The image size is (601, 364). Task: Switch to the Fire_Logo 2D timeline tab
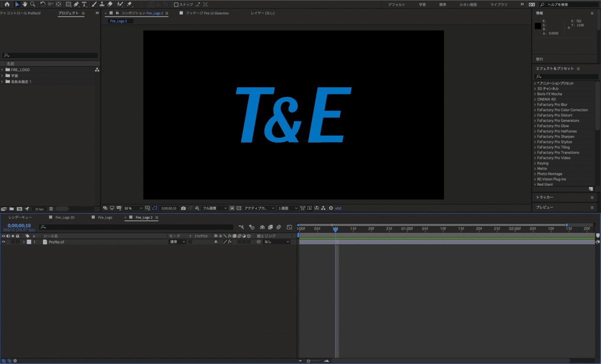65,218
